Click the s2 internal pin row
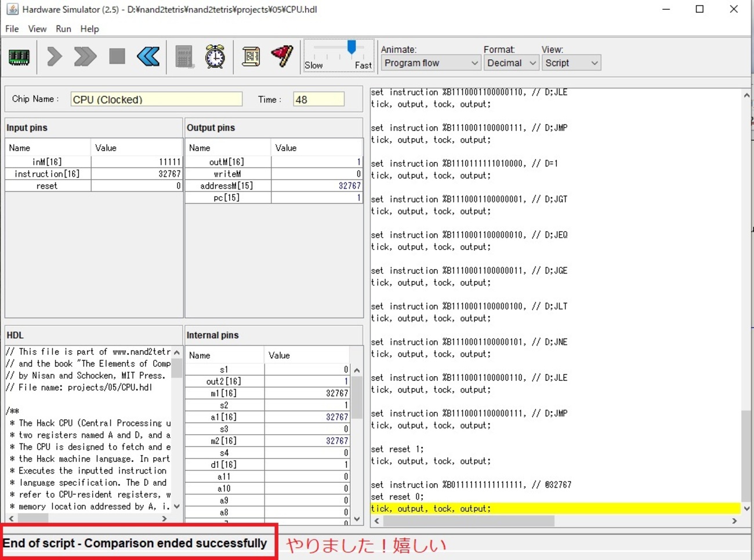The image size is (754, 560). pyautogui.click(x=267, y=405)
